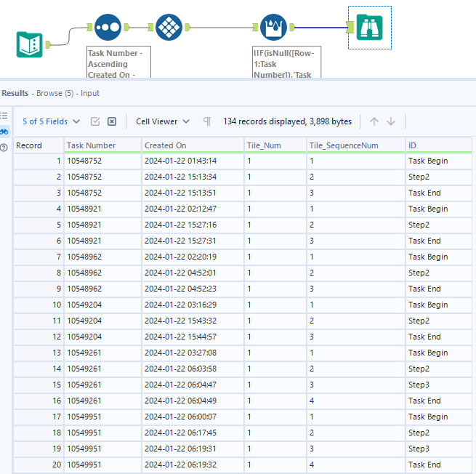Click cell 2024-01-22 06:03:58

193,369
